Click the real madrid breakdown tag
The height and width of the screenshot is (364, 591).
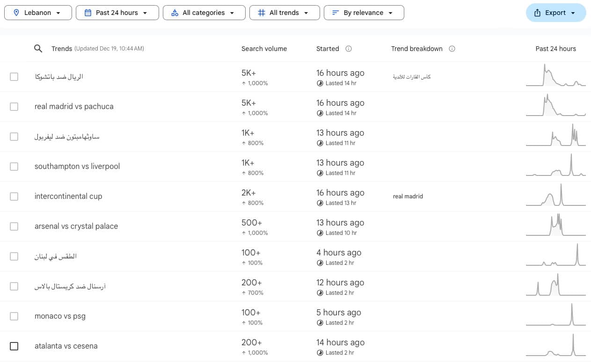(408, 197)
